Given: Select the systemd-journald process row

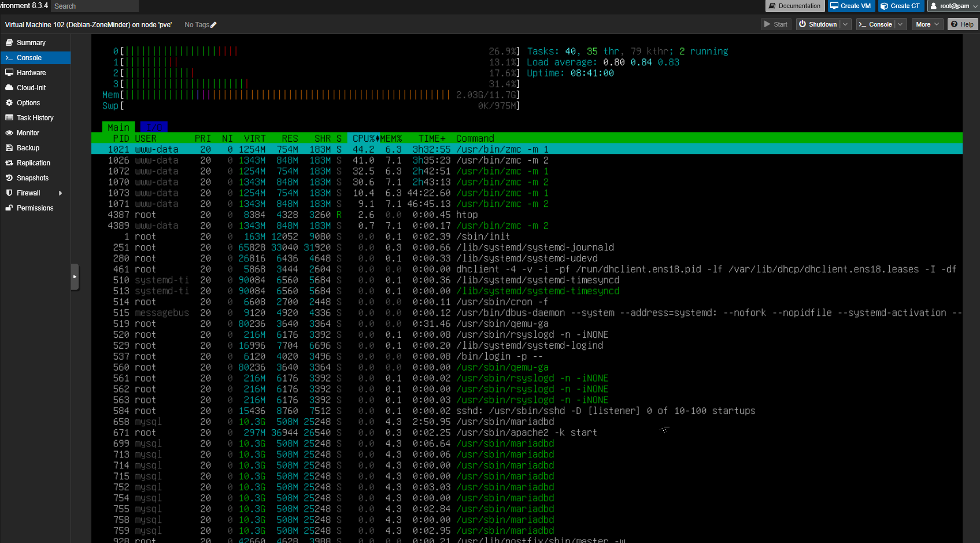Looking at the screenshot, I should tap(527, 248).
